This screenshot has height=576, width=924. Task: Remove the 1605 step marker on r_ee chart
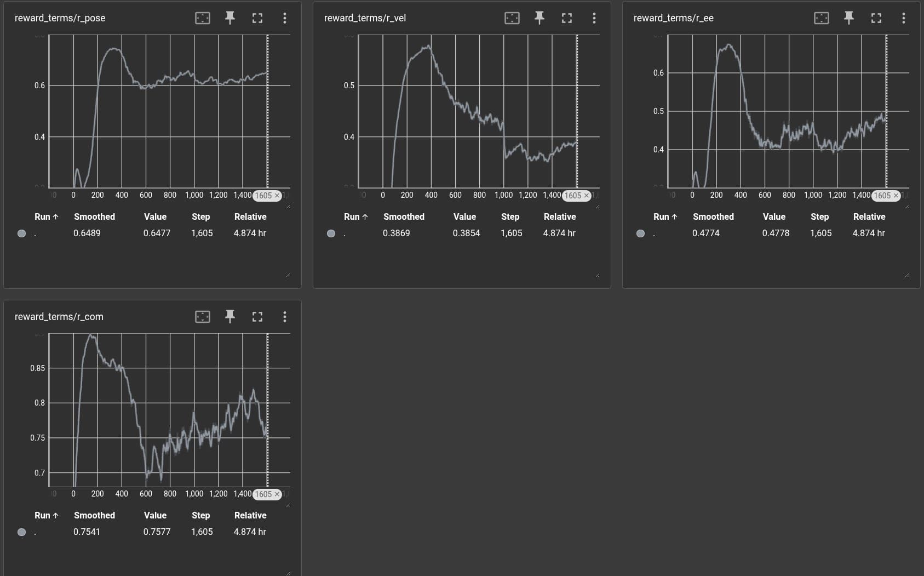pos(896,196)
